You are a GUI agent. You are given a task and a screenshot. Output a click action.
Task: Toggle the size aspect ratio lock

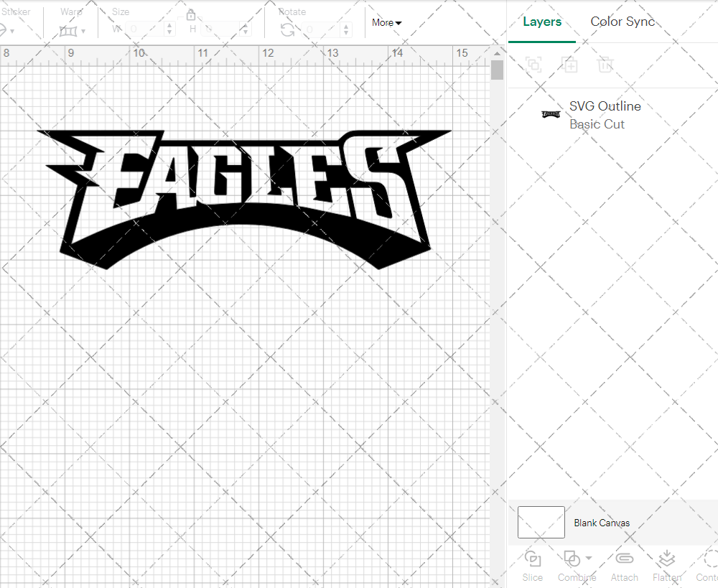click(x=191, y=14)
